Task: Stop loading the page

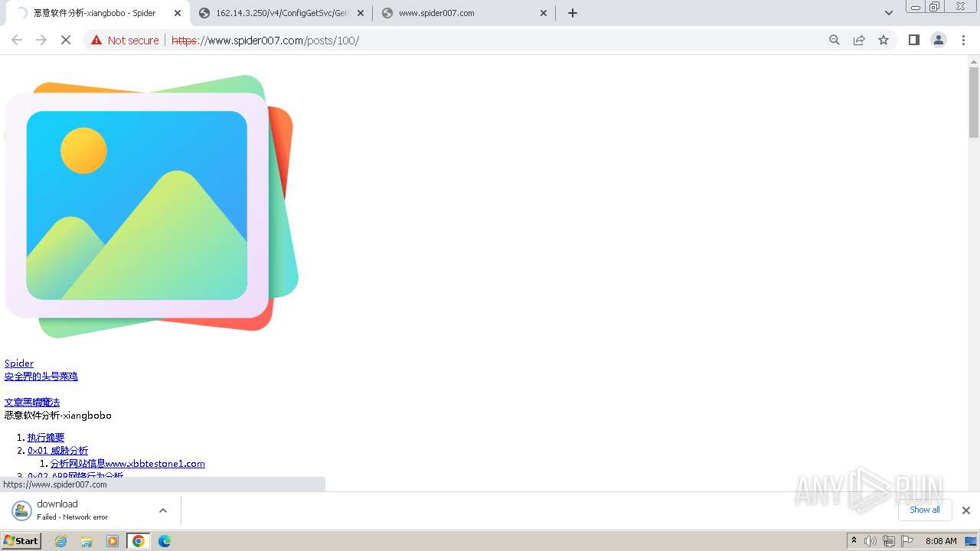Action: [66, 40]
